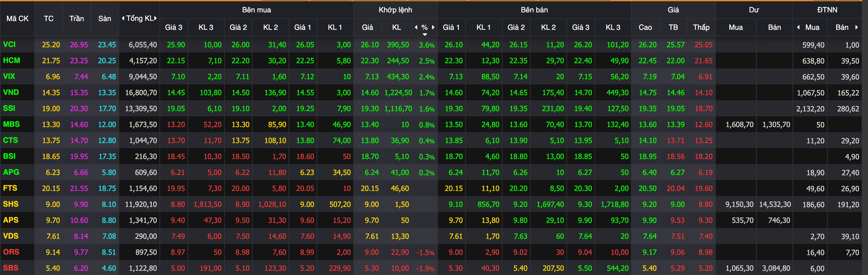Open stock symbol CTS

pos(11,140)
